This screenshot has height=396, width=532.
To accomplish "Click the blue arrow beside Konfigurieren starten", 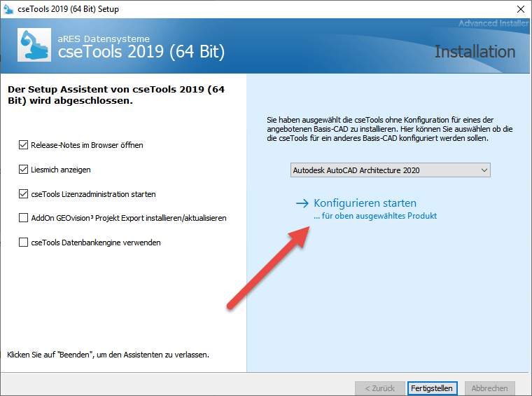I will [302, 203].
